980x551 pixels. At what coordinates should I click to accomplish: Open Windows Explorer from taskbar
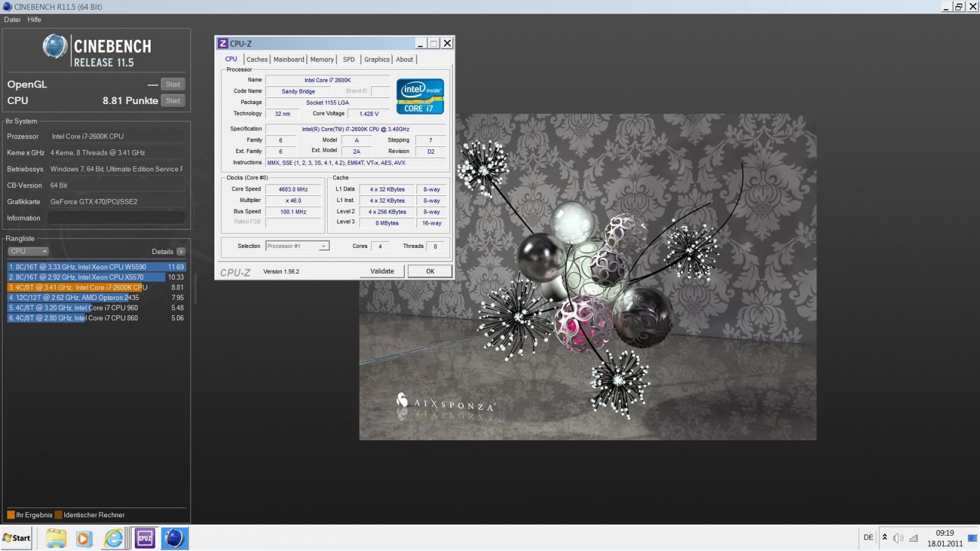(x=56, y=538)
